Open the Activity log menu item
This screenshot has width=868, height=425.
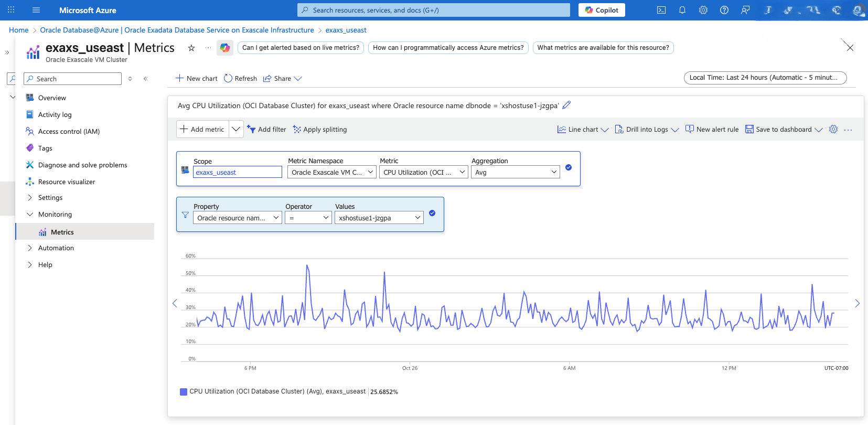point(55,115)
